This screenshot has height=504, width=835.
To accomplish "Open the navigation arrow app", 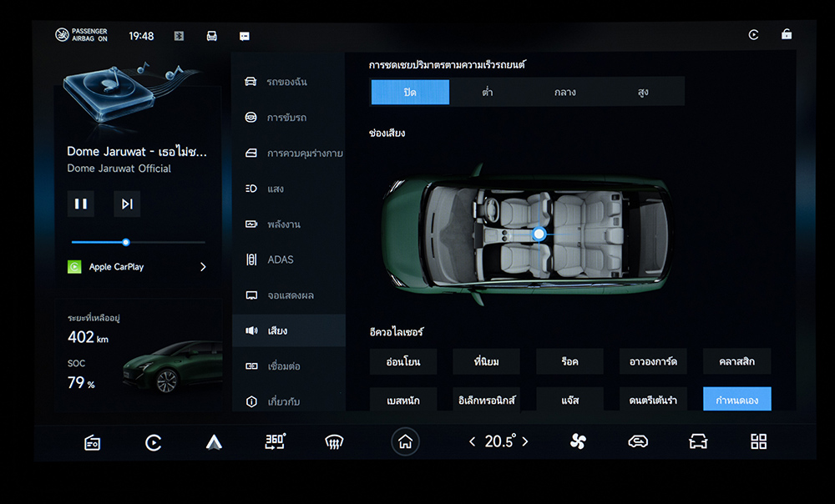I will tap(214, 442).
